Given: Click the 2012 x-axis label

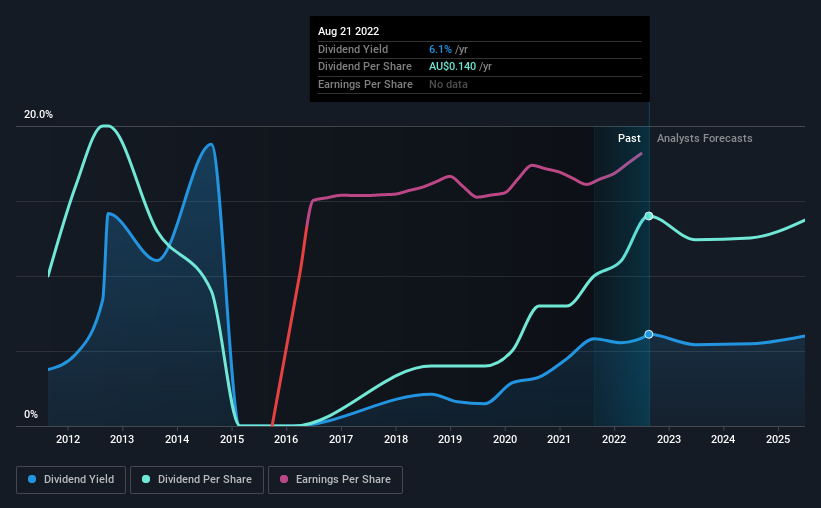Looking at the screenshot, I should coord(68,439).
